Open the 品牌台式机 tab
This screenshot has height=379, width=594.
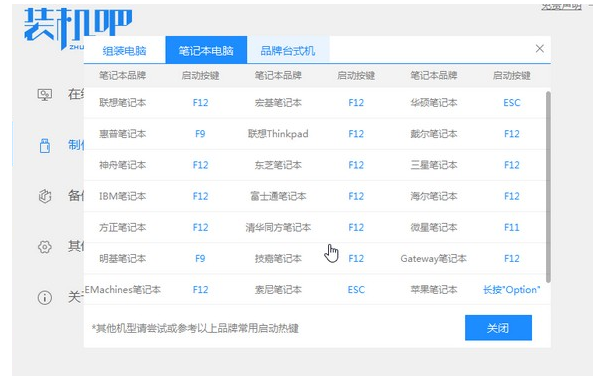[x=288, y=50]
